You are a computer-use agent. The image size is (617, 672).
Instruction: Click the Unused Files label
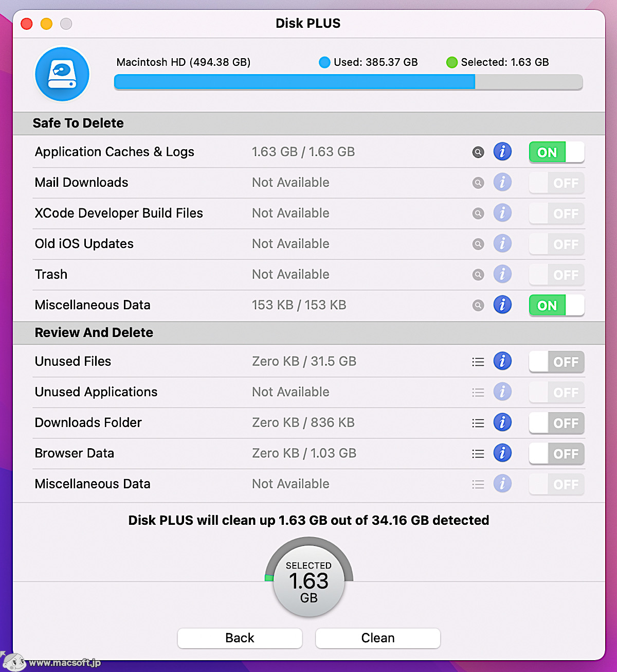pyautogui.click(x=73, y=361)
